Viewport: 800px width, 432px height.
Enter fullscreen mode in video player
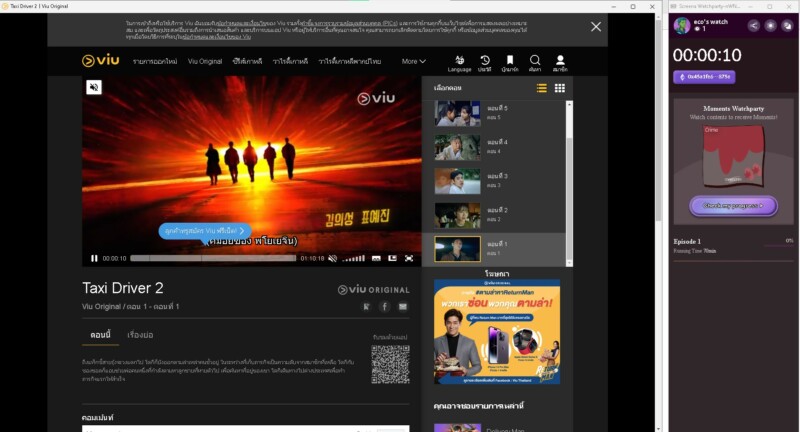point(409,259)
